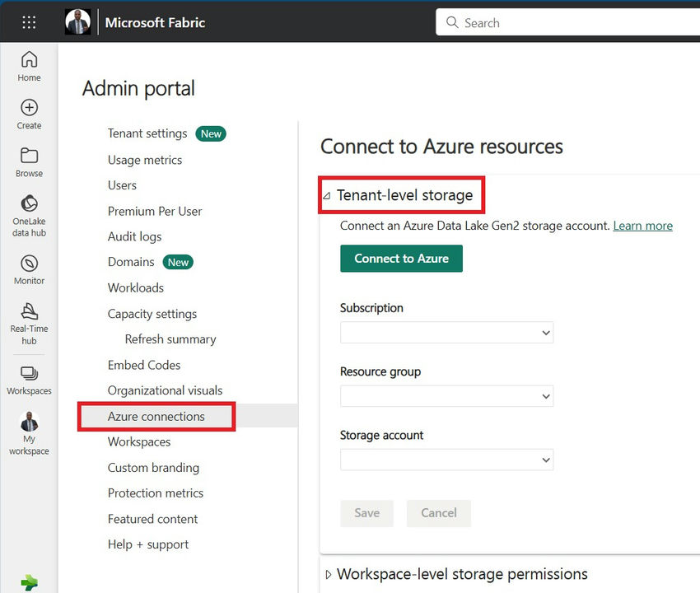The width and height of the screenshot is (700, 593).
Task: Click the Create plus icon
Action: [29, 114]
